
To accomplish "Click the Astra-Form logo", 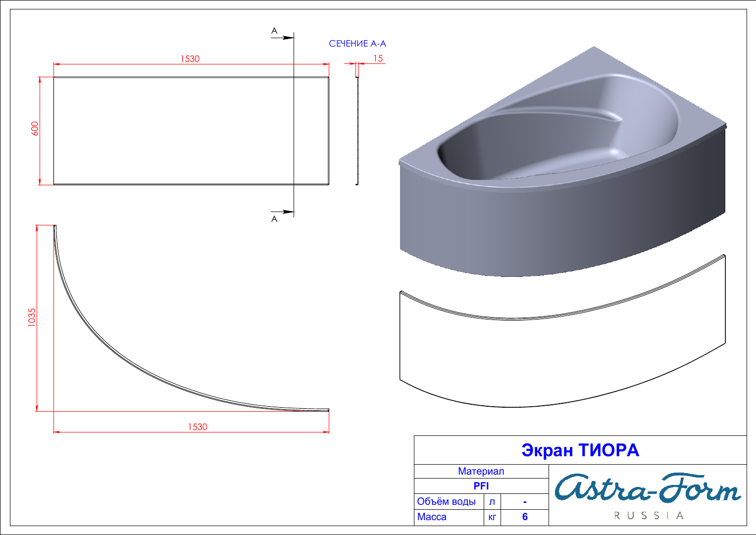I will click(x=648, y=487).
